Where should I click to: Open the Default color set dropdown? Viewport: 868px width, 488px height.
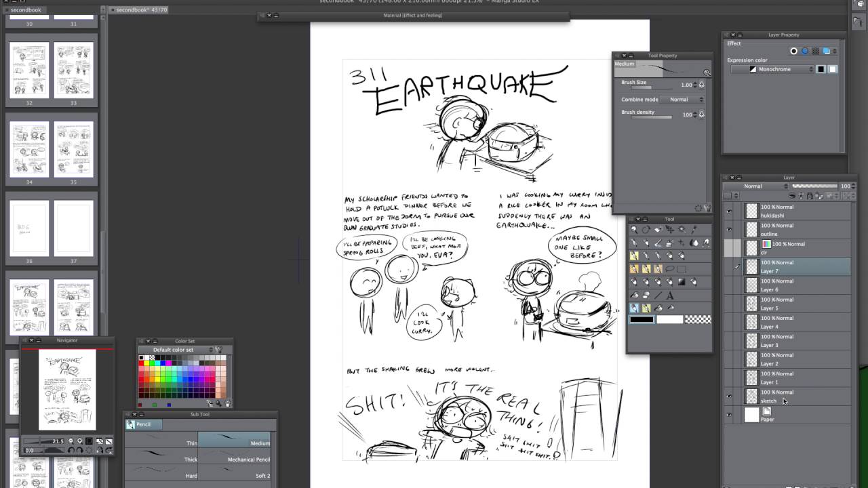[176, 350]
